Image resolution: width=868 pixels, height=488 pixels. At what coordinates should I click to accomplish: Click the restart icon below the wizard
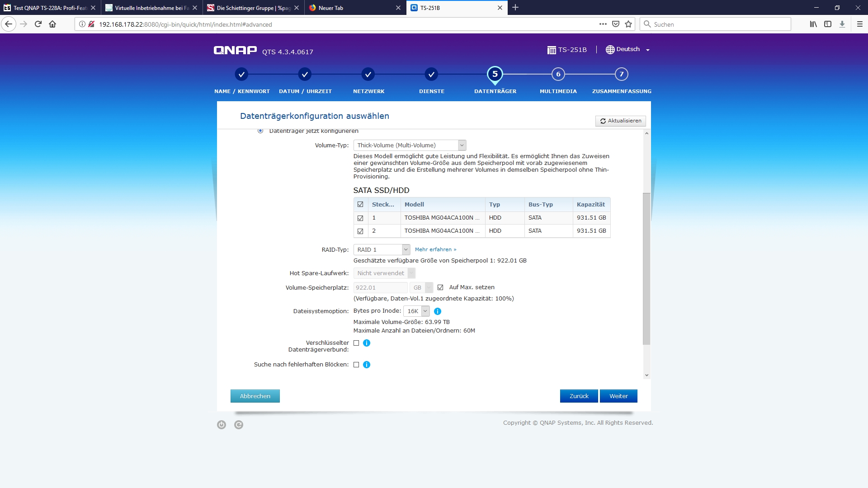click(239, 425)
